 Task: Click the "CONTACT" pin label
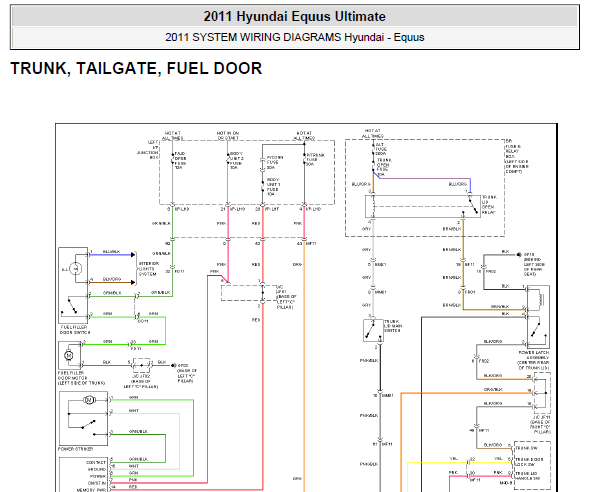click(x=96, y=462)
